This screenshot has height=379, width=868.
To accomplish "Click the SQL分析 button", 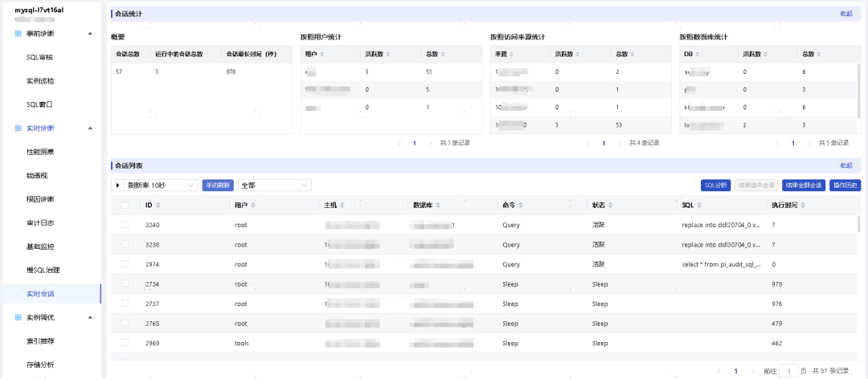I will 716,185.
